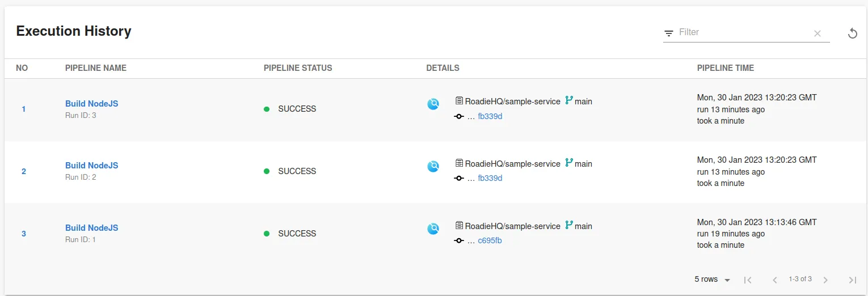Image resolution: width=868 pixels, height=296 pixels.
Task: Open the Build NodeJS pipeline with Run ID 1
Action: point(92,228)
